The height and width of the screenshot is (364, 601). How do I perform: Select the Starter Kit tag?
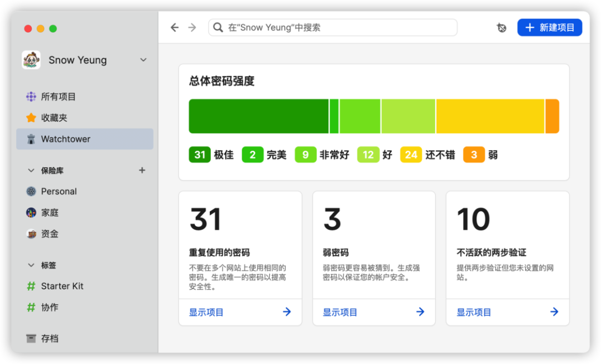point(62,286)
